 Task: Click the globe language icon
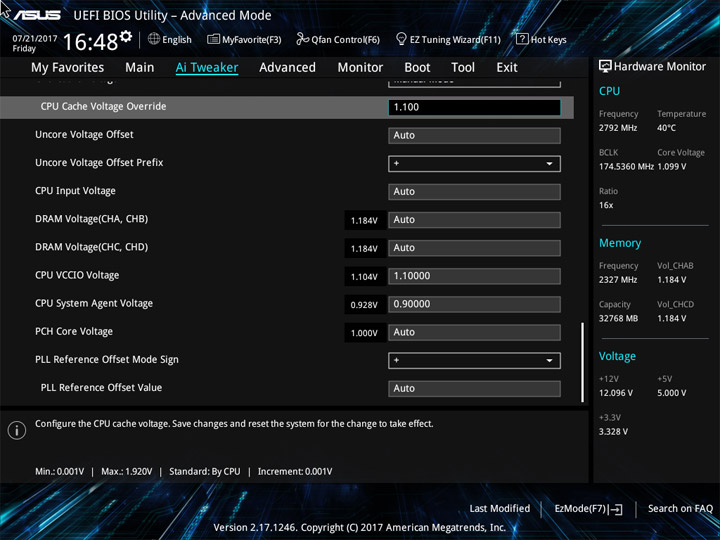(154, 39)
